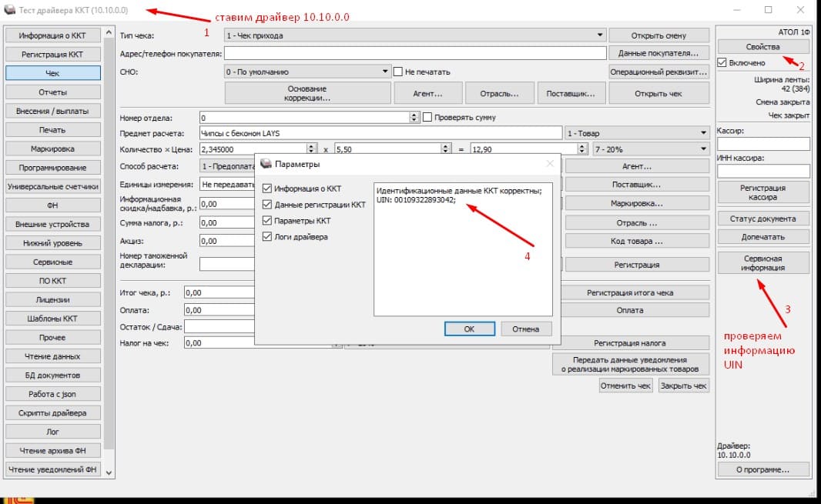This screenshot has width=821, height=504.
Task: Click the Регистрация кассира button
Action: [x=763, y=192]
